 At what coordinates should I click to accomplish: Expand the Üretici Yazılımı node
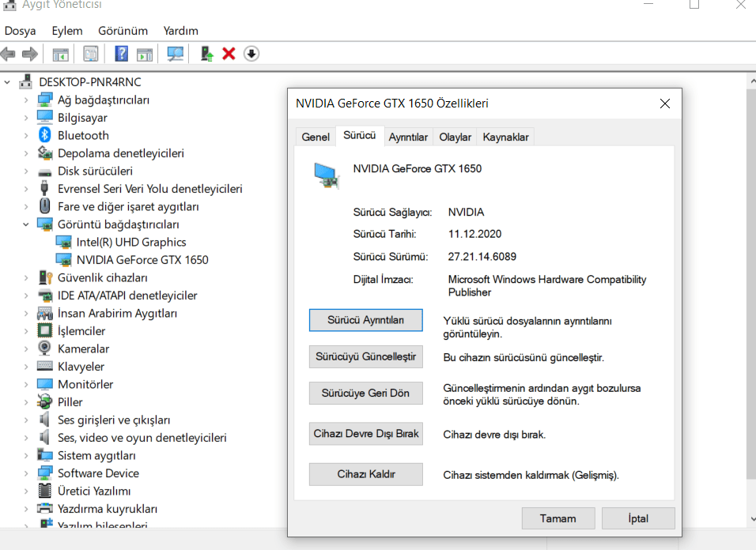(x=26, y=492)
